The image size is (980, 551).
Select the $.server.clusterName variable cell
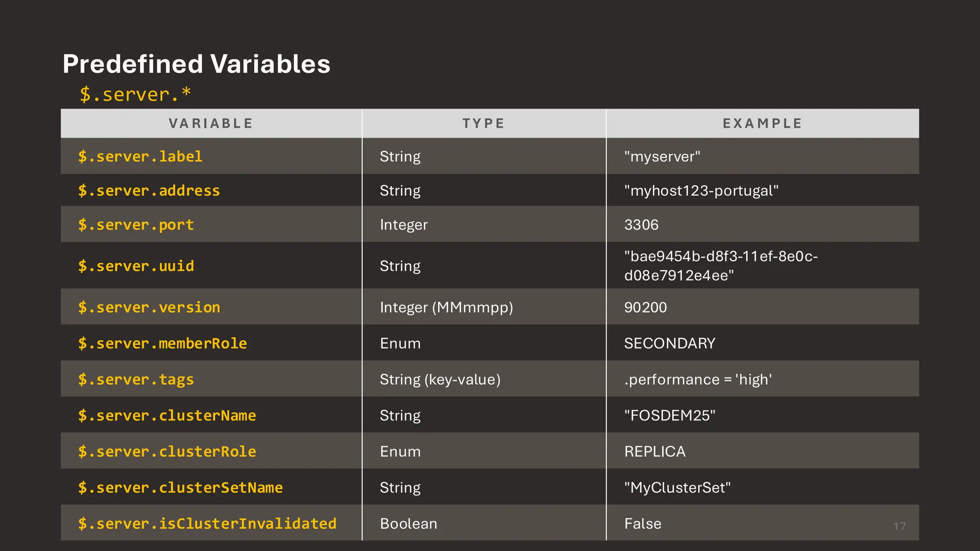coord(167,415)
